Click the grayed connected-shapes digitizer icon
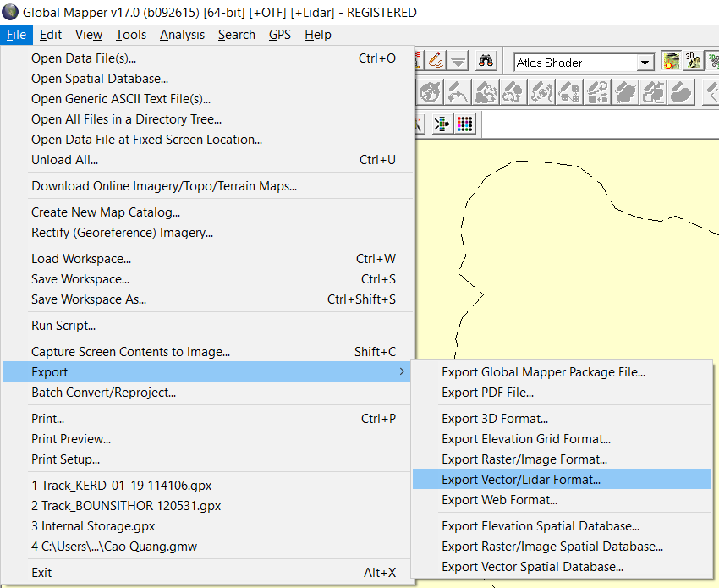This screenshot has height=588, width=719. [x=653, y=91]
